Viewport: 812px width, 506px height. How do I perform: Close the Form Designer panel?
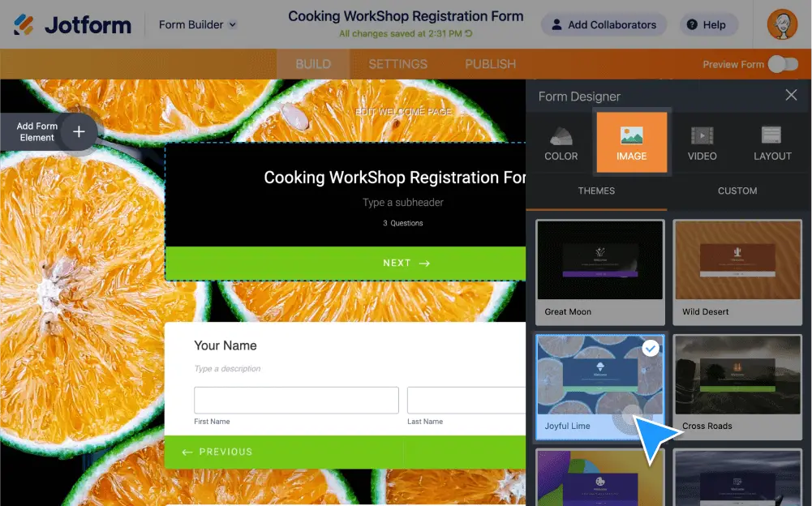point(791,96)
